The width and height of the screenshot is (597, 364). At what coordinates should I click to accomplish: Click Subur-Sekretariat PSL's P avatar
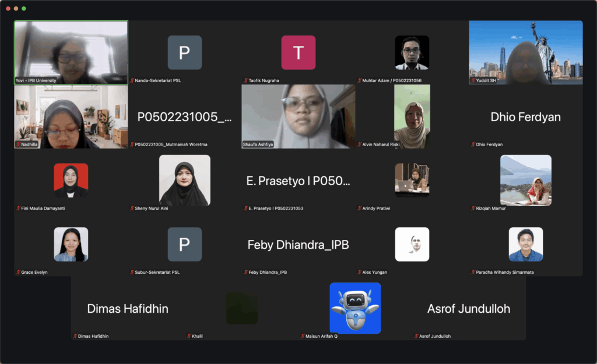184,244
